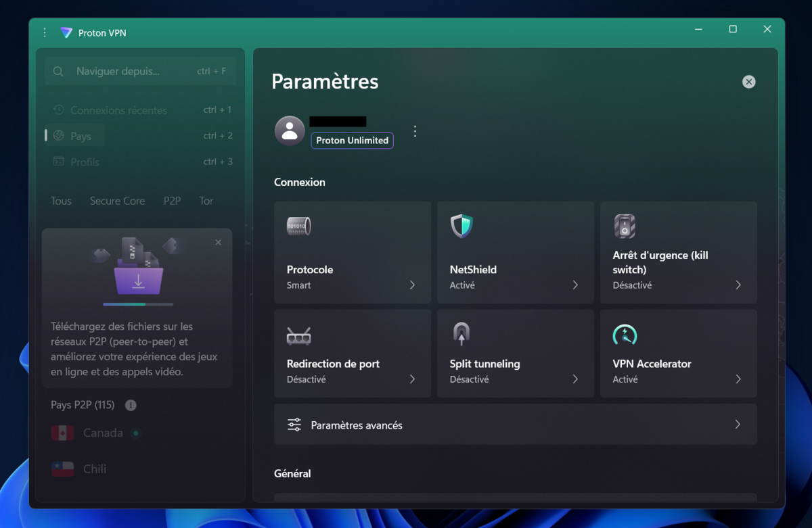This screenshot has width=812, height=528.
Task: Click the user avatar icon
Action: click(x=290, y=130)
